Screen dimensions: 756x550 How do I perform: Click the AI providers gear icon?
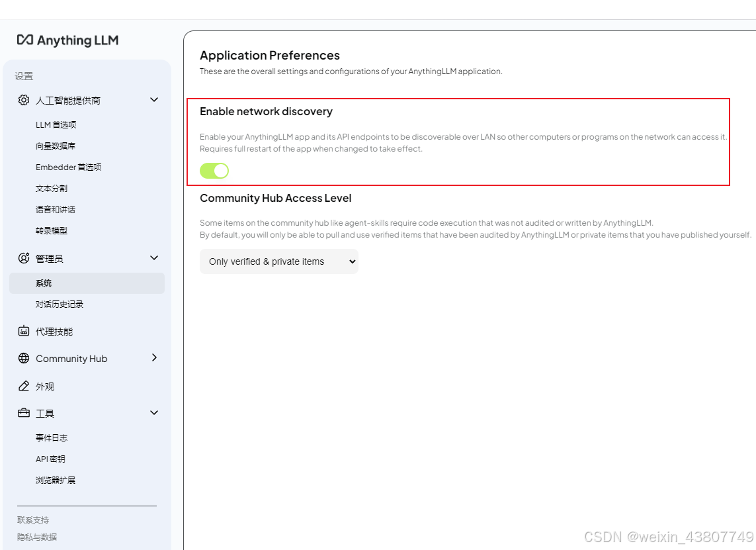click(x=24, y=100)
